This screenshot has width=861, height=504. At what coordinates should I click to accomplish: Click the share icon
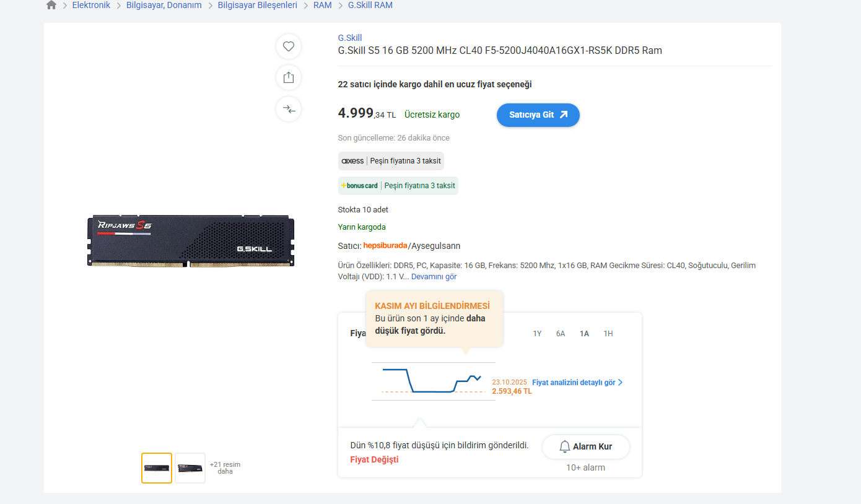pos(289,77)
